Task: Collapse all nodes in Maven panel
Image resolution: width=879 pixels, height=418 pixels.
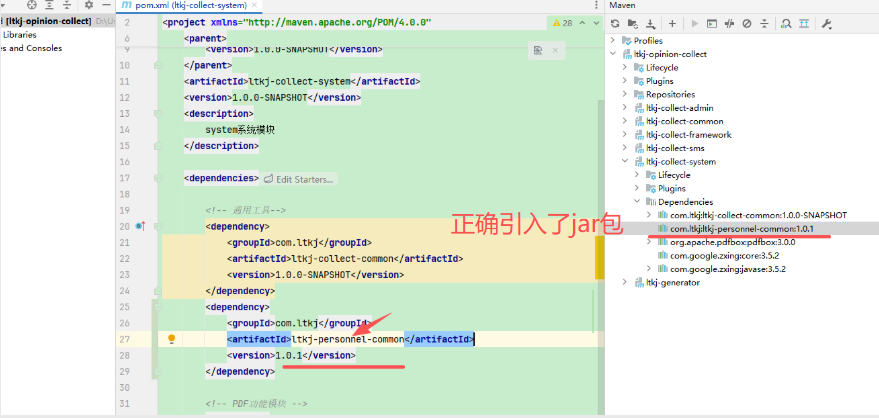Action: click(764, 24)
